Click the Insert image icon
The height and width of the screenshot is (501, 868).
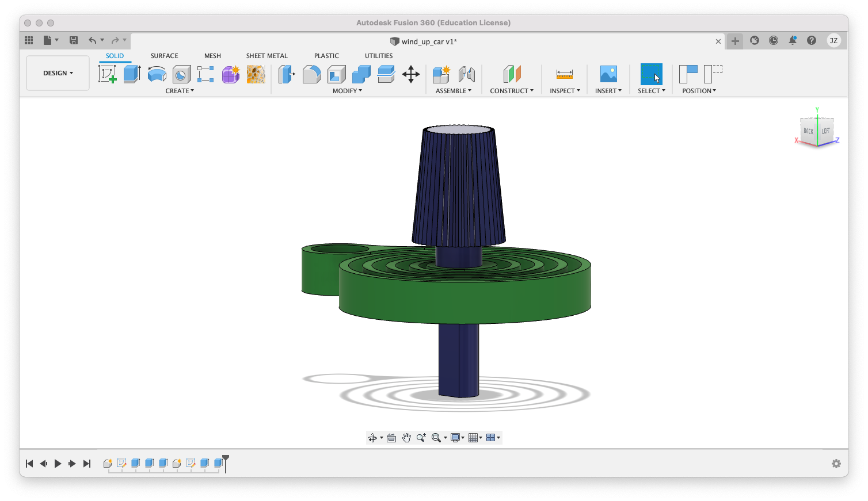pos(608,74)
